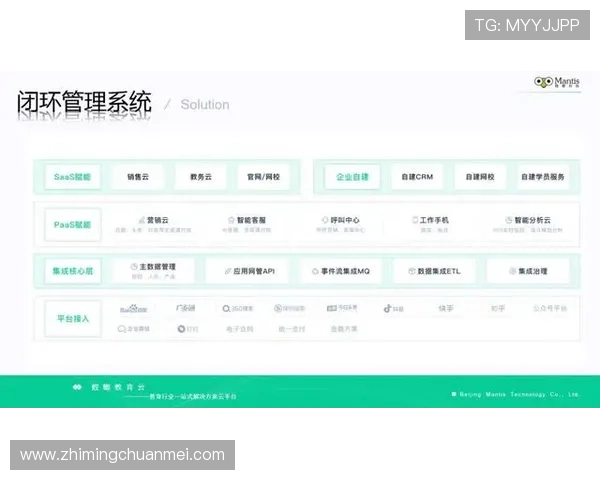Click the 螳螂教育云 footer text
This screenshot has height=480, width=600.
click(x=118, y=387)
